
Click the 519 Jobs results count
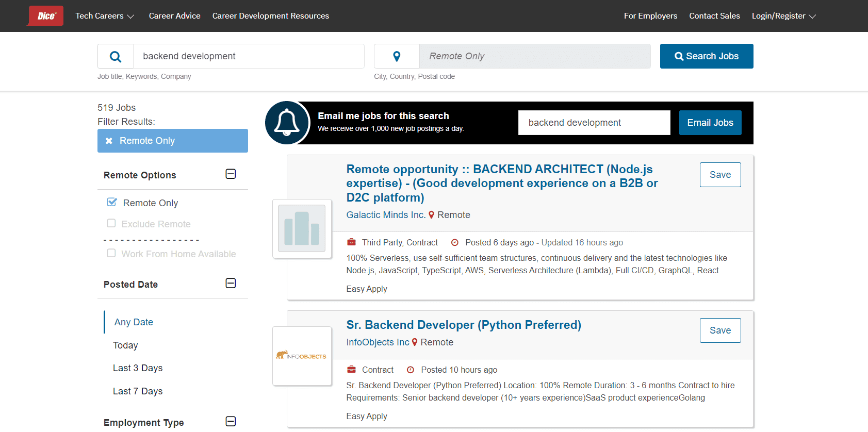[x=117, y=108]
